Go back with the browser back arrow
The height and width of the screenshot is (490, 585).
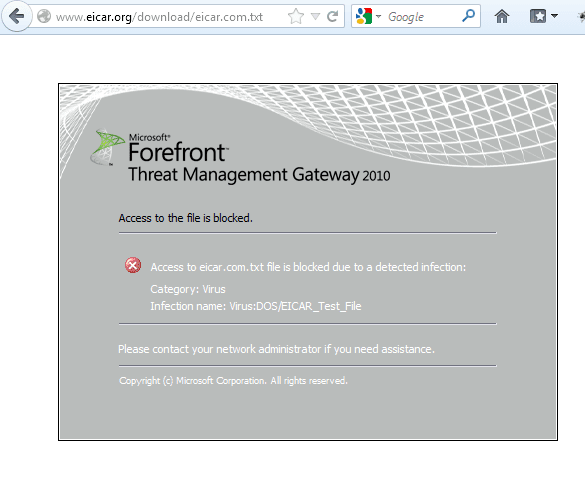16,16
